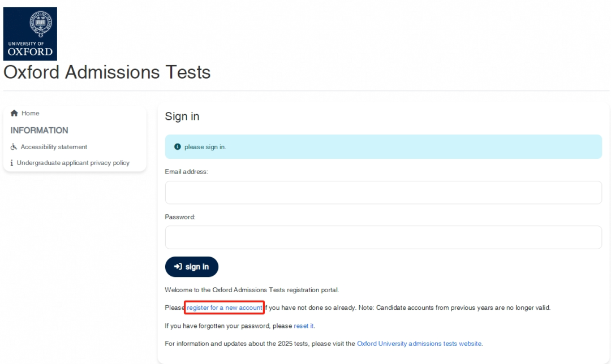
Task: Click the University of Oxford crest logo
Action: tap(30, 33)
